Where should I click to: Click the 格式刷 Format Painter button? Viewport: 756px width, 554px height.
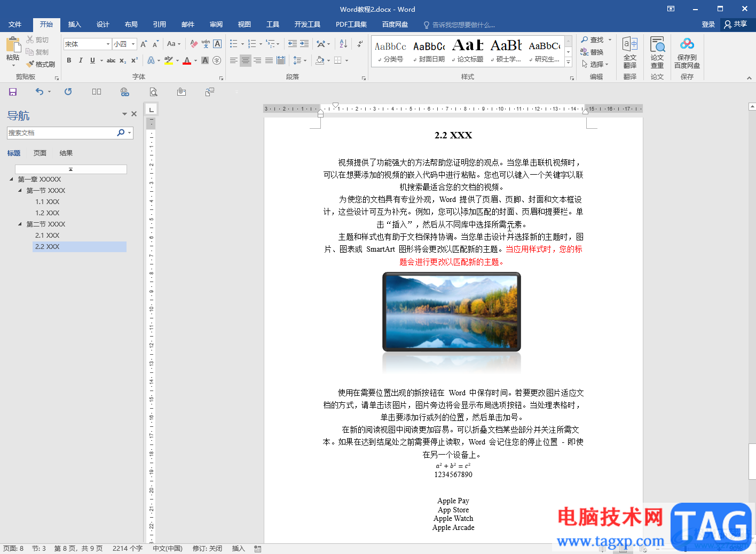click(x=41, y=64)
